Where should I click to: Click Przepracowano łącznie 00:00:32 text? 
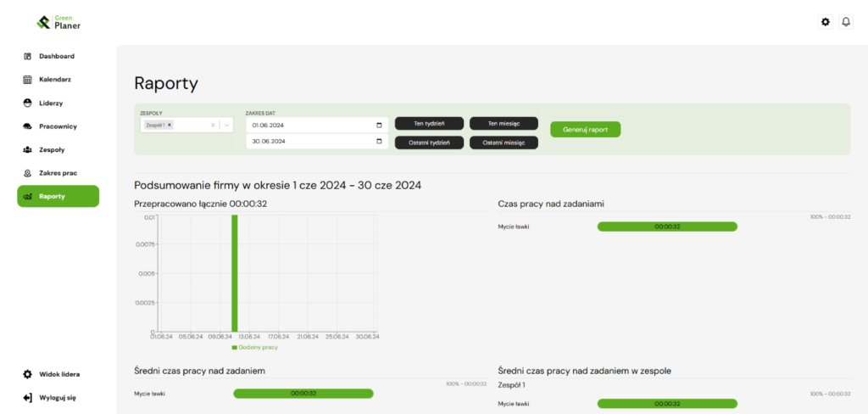point(201,204)
